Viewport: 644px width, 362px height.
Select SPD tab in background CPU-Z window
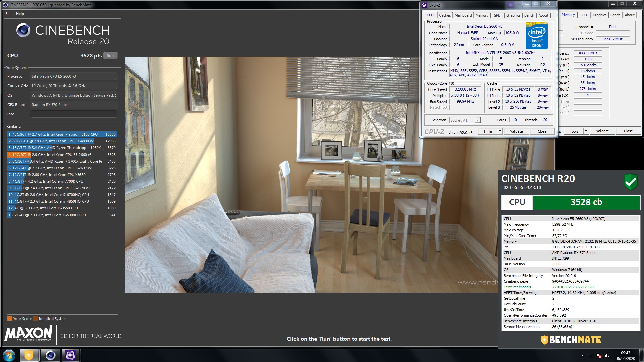584,15
